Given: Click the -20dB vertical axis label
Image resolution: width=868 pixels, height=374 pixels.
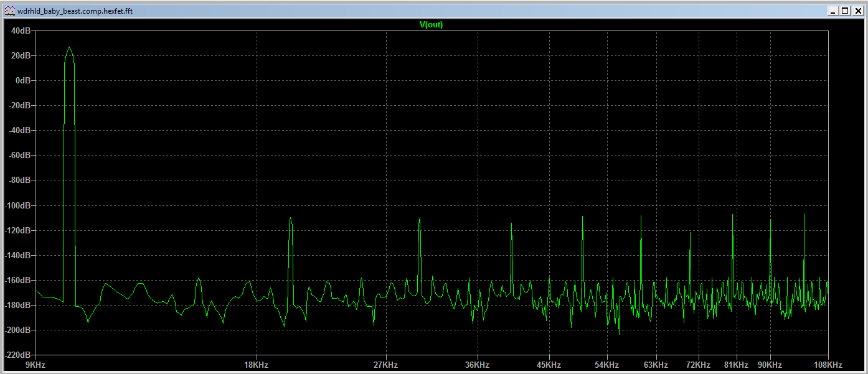Looking at the screenshot, I should pos(20,105).
